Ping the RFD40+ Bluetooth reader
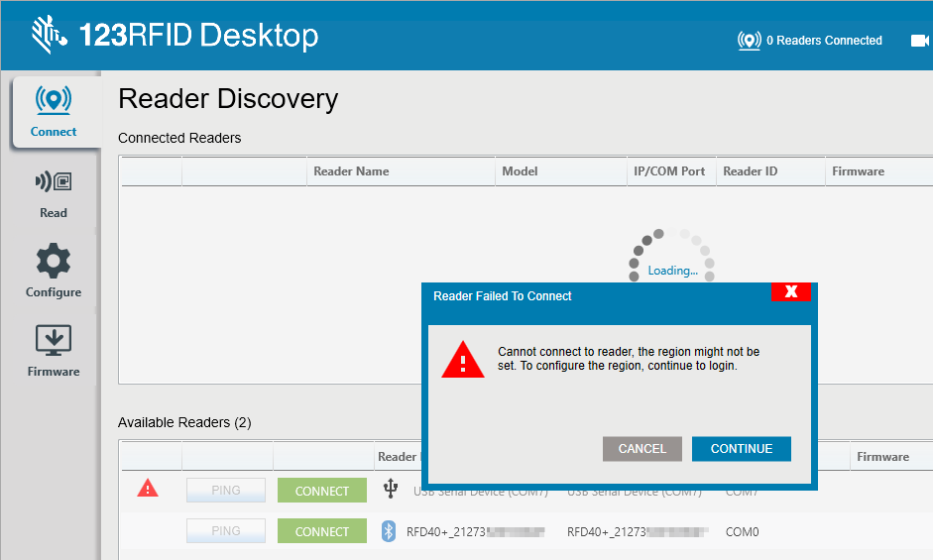 [x=226, y=531]
